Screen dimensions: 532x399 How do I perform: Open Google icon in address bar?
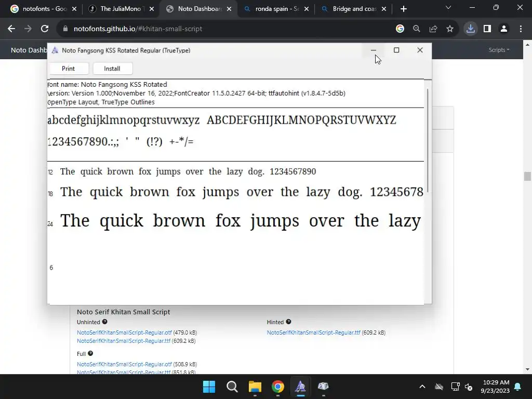pos(400,29)
